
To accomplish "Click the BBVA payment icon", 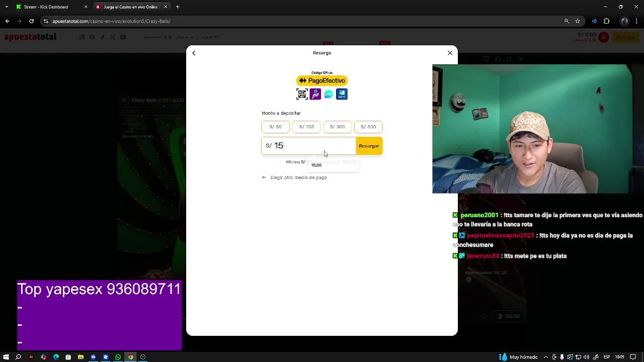I will pyautogui.click(x=342, y=94).
